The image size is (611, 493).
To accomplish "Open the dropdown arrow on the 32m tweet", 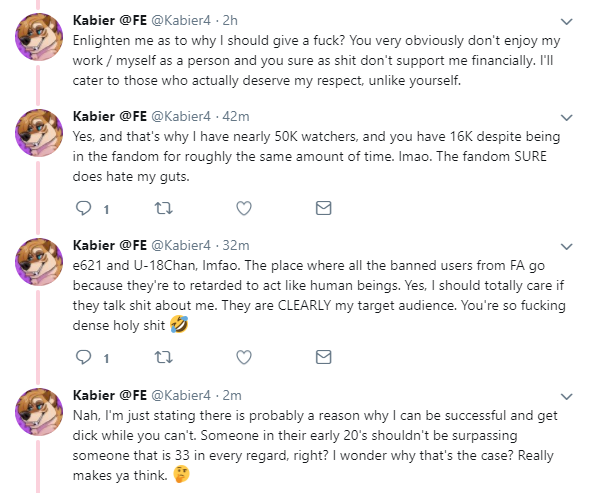I will click(567, 245).
